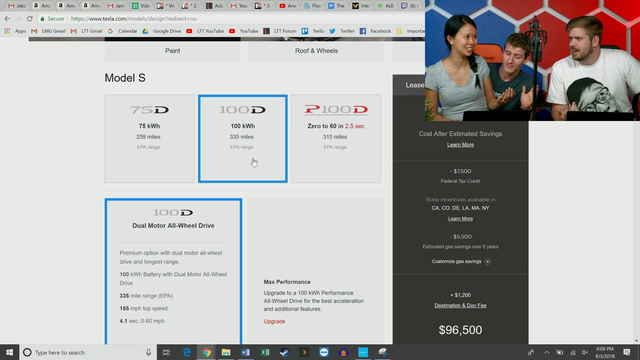Click Learn More under Cost After Estimated Savings
The width and height of the screenshot is (640, 360).
[x=460, y=145]
